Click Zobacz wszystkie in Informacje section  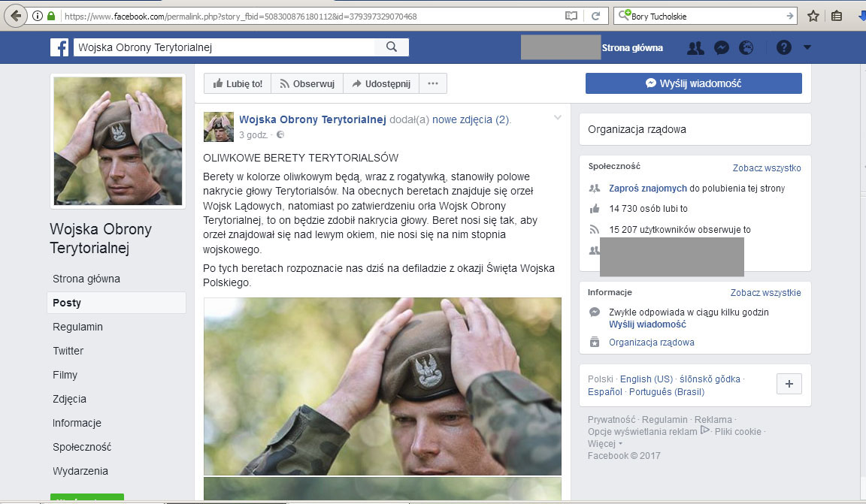pyautogui.click(x=765, y=293)
